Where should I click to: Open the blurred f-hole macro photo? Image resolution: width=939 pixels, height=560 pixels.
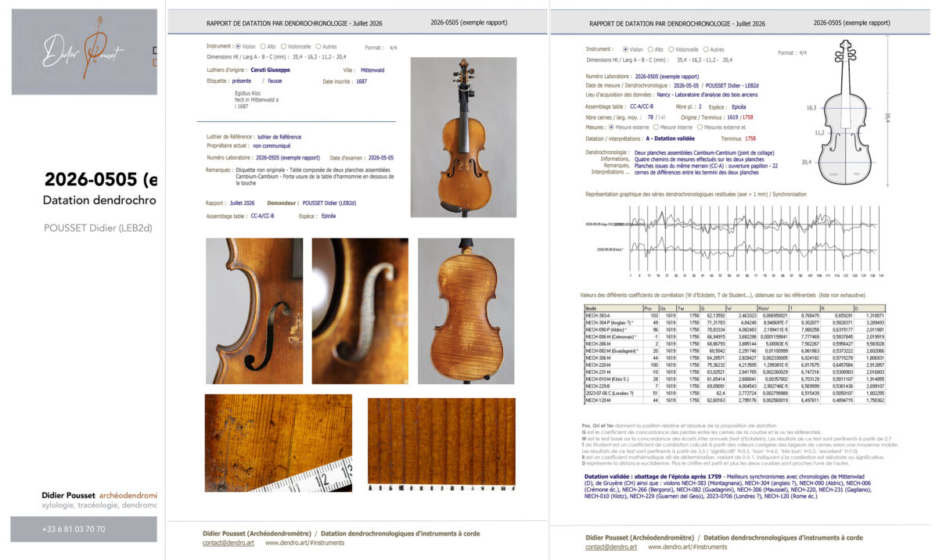pyautogui.click(x=360, y=311)
